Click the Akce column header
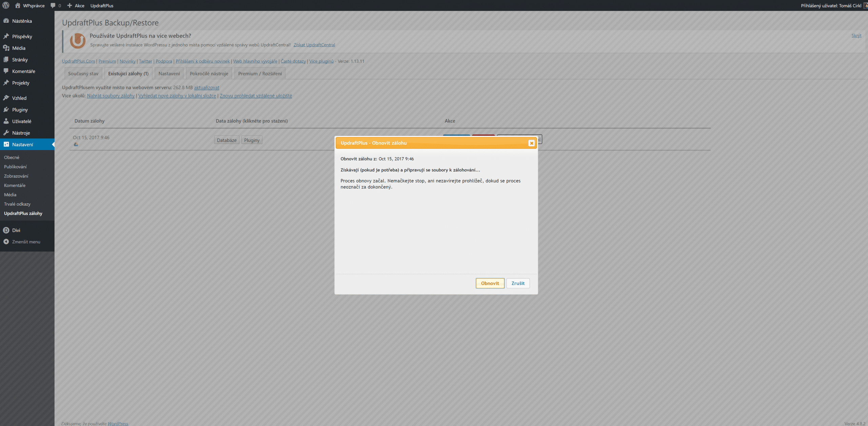The image size is (868, 426). (x=450, y=121)
